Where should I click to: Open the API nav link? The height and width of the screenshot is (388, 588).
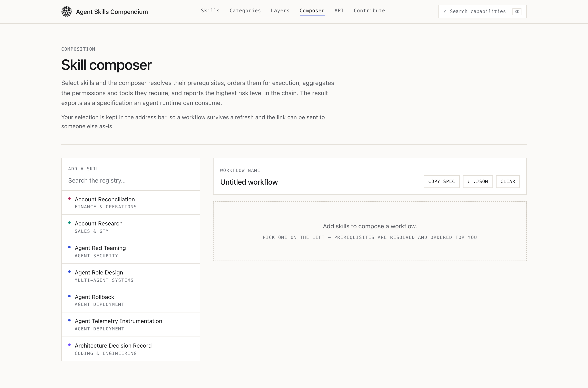tap(339, 11)
